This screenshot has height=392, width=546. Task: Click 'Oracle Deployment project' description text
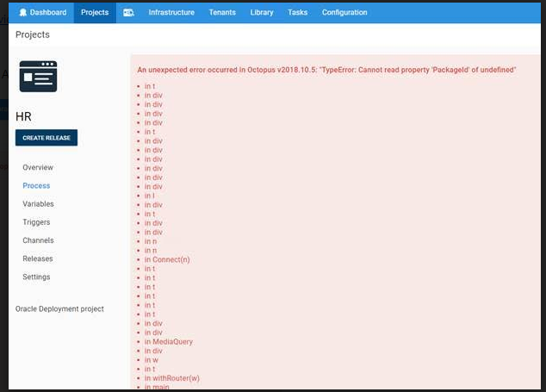tap(59, 309)
